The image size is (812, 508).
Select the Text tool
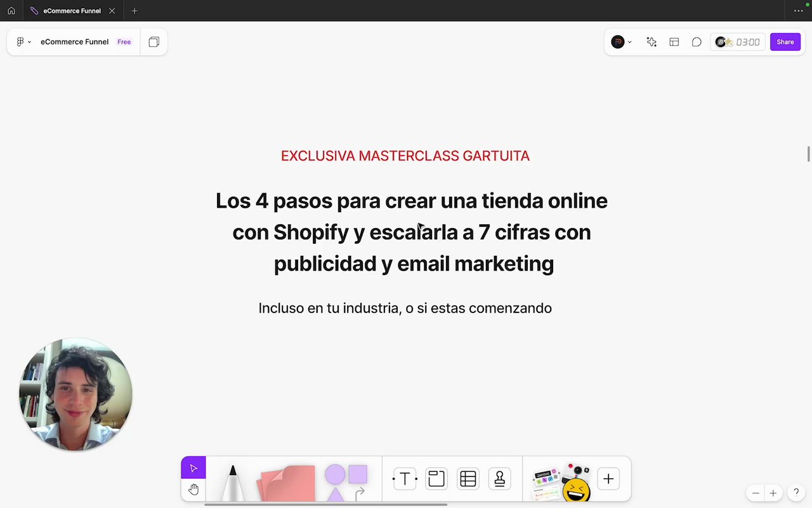click(405, 479)
